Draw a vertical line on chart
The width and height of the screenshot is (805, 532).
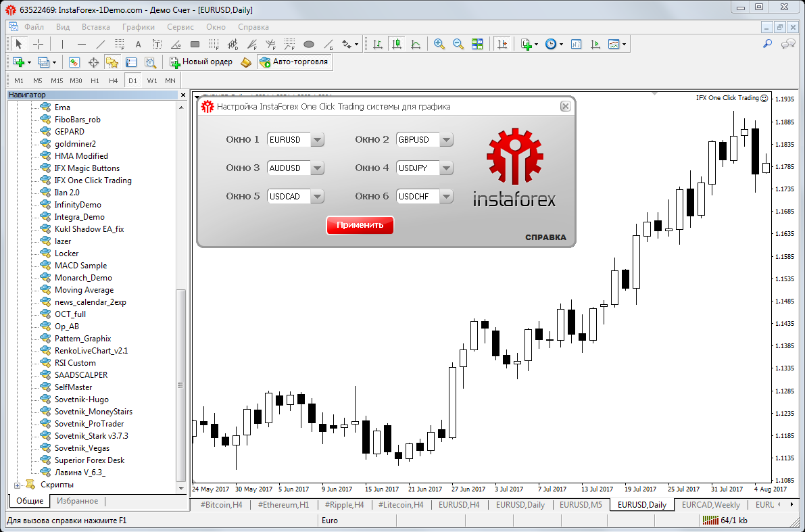click(x=62, y=44)
